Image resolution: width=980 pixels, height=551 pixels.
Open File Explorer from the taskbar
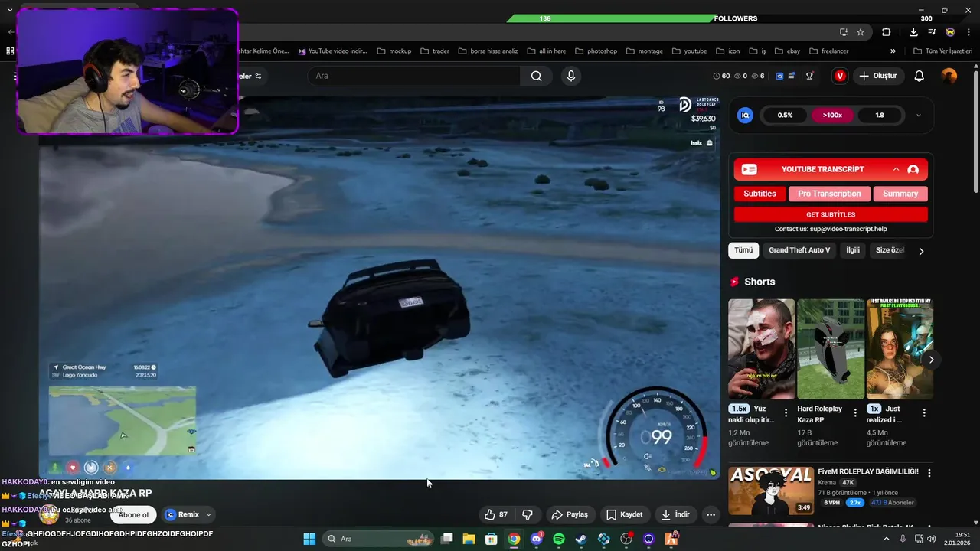click(x=469, y=539)
